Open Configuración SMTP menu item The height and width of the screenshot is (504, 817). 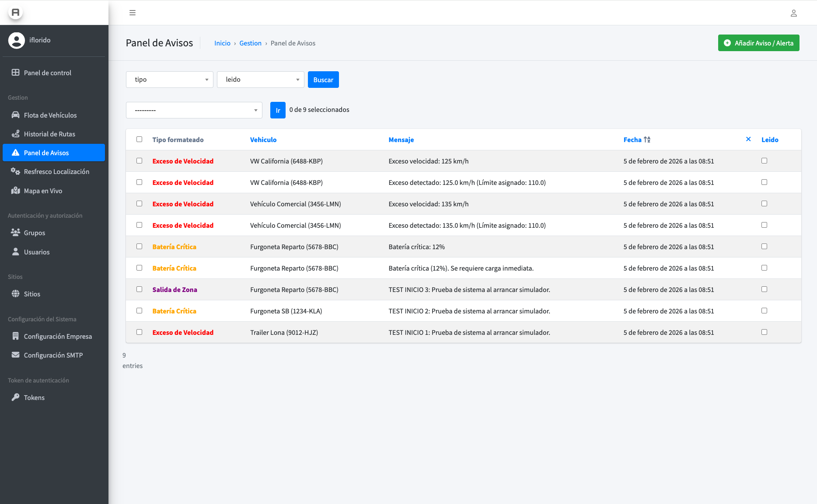point(53,355)
